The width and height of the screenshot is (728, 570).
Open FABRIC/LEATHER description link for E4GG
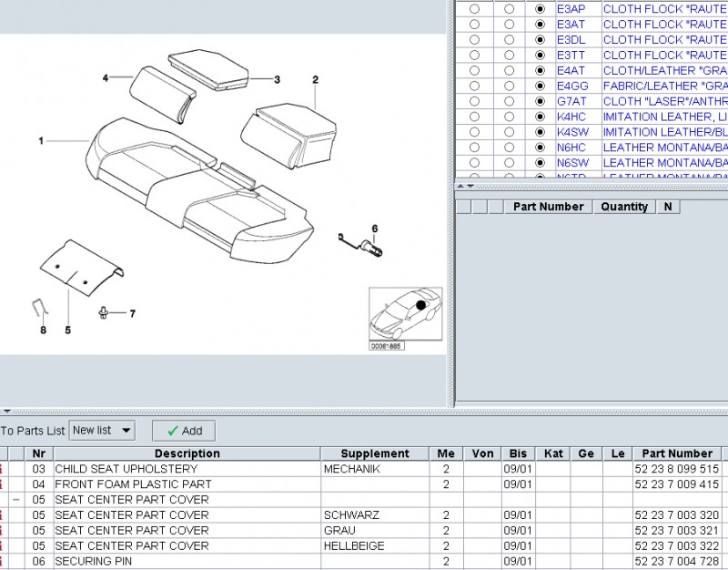coord(665,86)
